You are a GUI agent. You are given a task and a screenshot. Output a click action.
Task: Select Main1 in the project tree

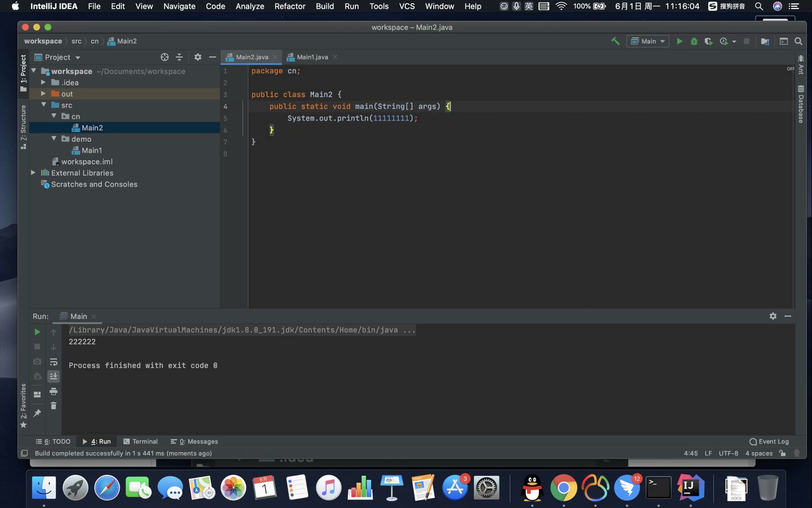pos(92,150)
